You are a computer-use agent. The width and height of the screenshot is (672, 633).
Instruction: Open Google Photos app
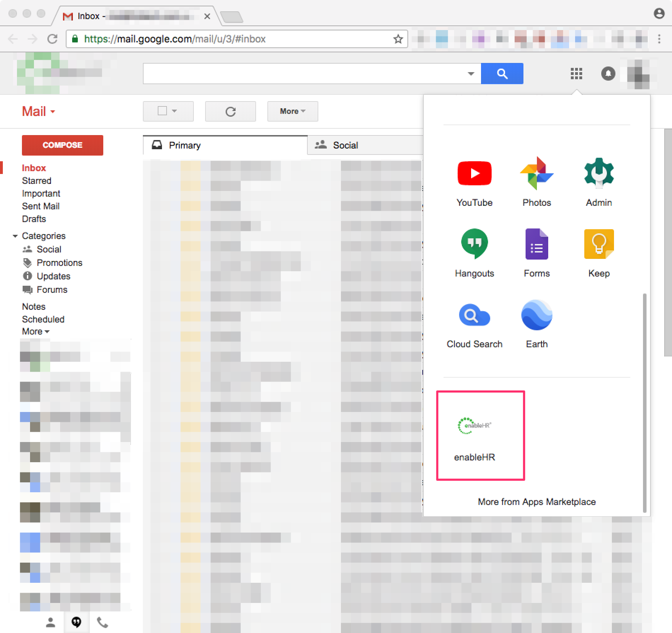pyautogui.click(x=537, y=183)
